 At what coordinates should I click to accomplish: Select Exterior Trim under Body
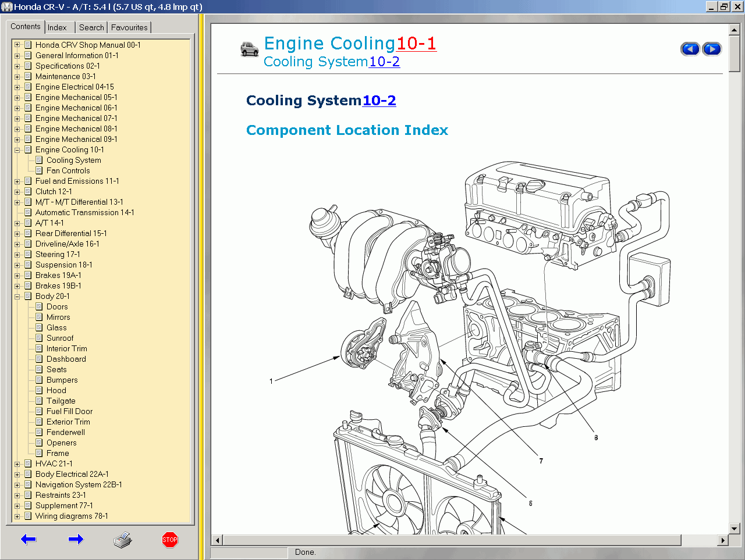68,422
